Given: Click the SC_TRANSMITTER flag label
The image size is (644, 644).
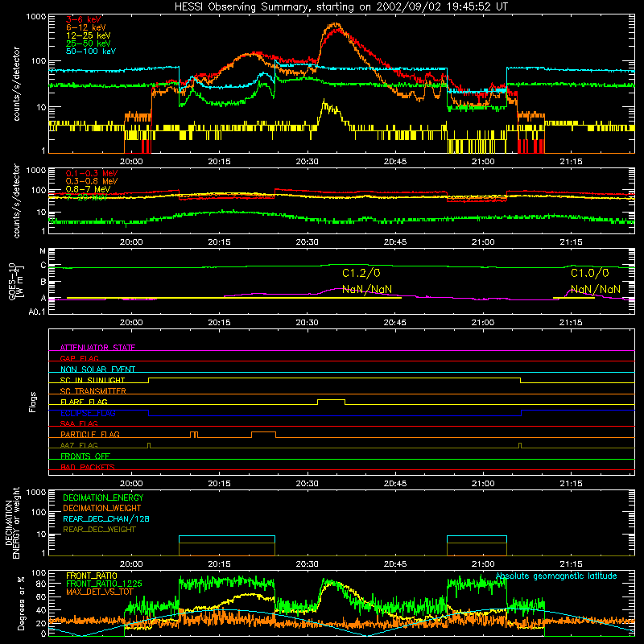Looking at the screenshot, I should [x=93, y=391].
